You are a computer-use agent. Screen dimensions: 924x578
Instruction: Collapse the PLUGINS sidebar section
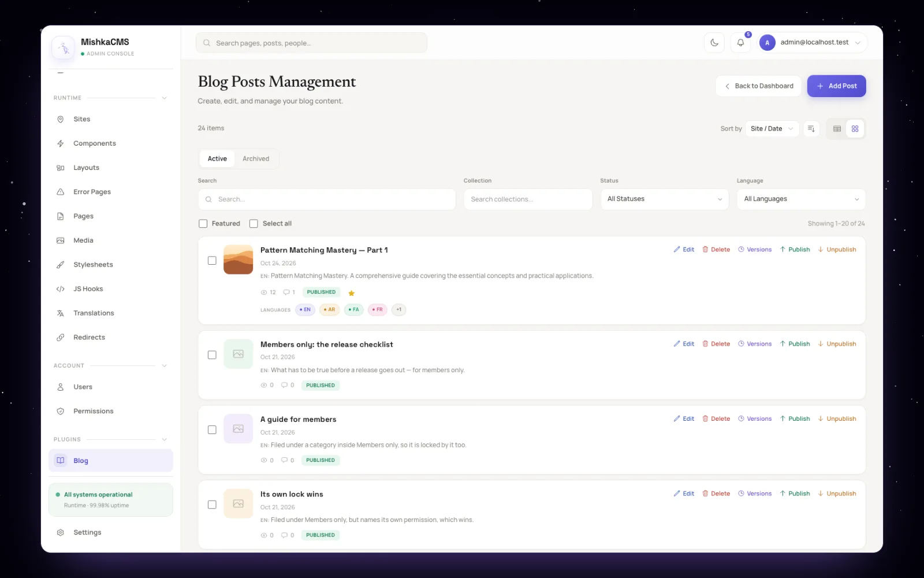164,440
